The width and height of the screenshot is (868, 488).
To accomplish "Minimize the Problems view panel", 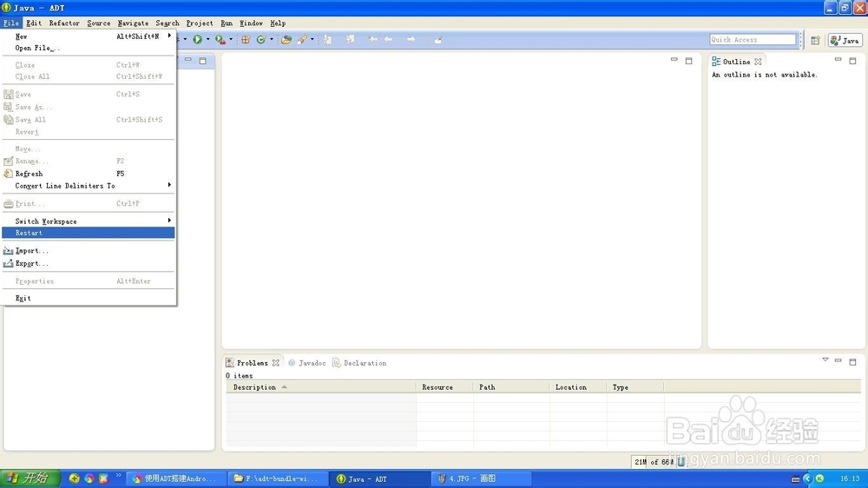I will click(x=838, y=360).
